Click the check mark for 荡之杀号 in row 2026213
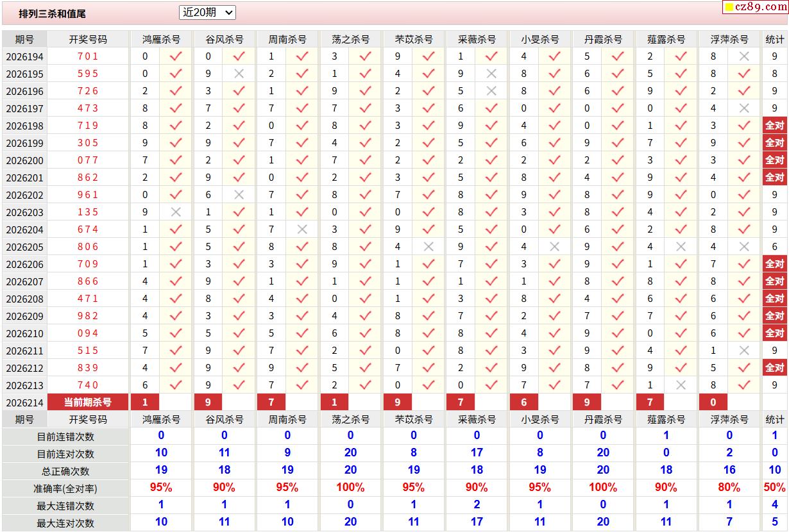Viewport: 789px width, 532px height. coord(366,385)
